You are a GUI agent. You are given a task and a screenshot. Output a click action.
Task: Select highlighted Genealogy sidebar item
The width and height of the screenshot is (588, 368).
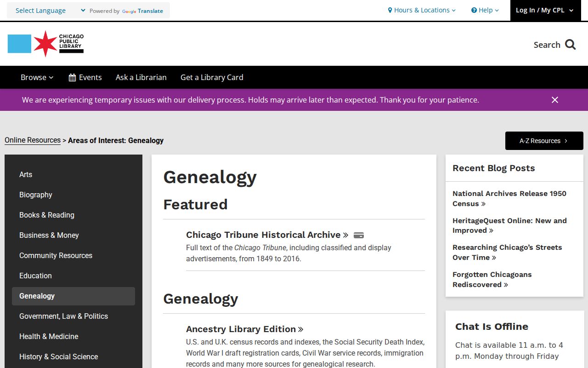click(x=73, y=296)
